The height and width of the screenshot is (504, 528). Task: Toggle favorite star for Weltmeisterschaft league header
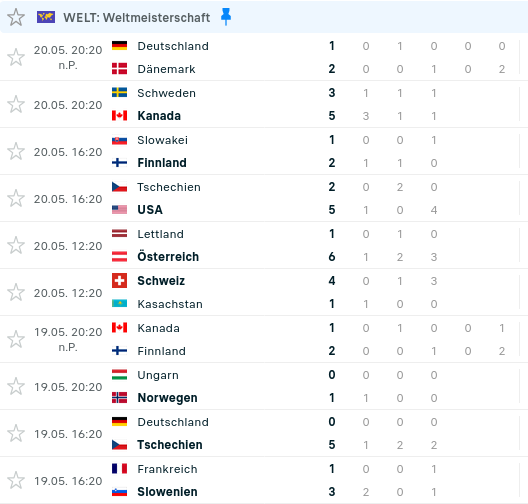click(x=16, y=18)
